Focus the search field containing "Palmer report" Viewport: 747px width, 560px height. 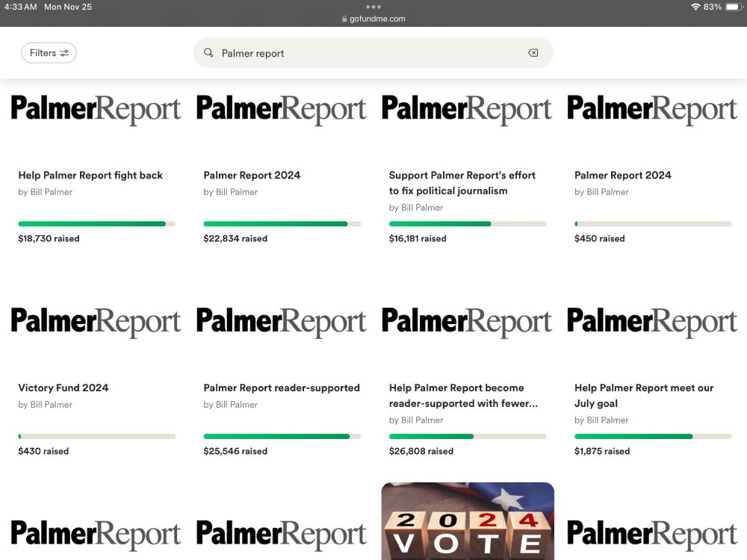tap(373, 53)
